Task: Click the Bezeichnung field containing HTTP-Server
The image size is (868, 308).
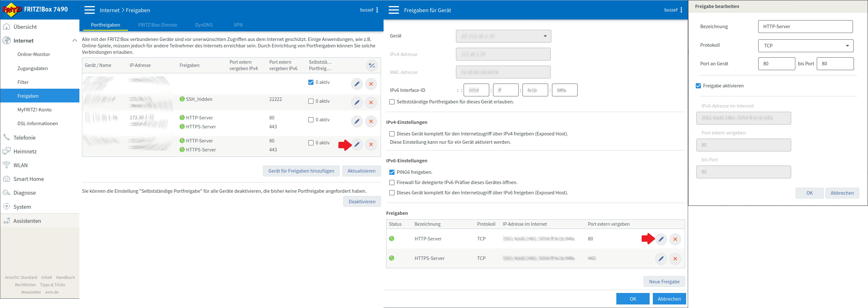Action: coord(805,27)
